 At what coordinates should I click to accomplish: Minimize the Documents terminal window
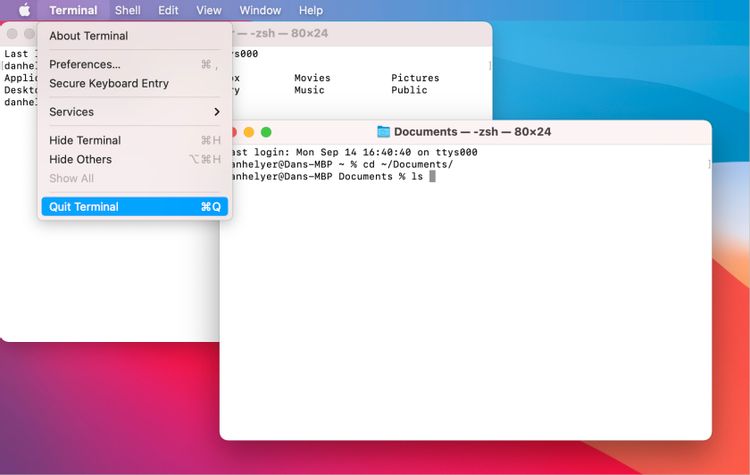249,132
